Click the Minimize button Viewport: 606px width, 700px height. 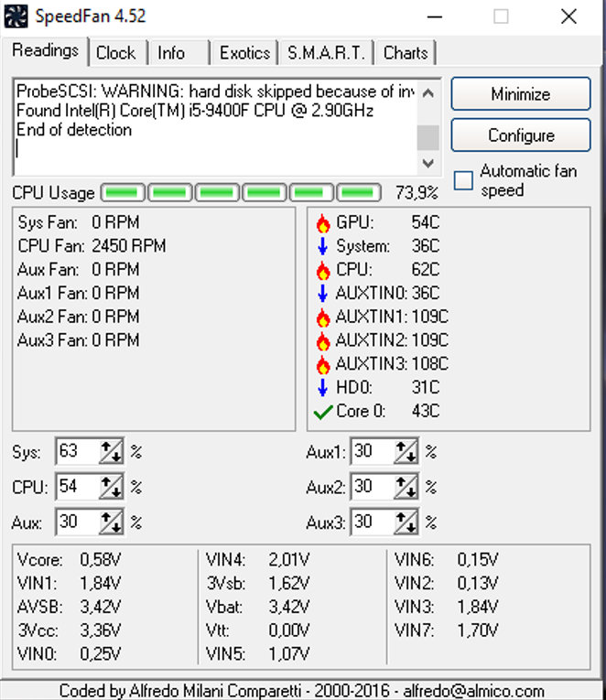click(x=521, y=94)
